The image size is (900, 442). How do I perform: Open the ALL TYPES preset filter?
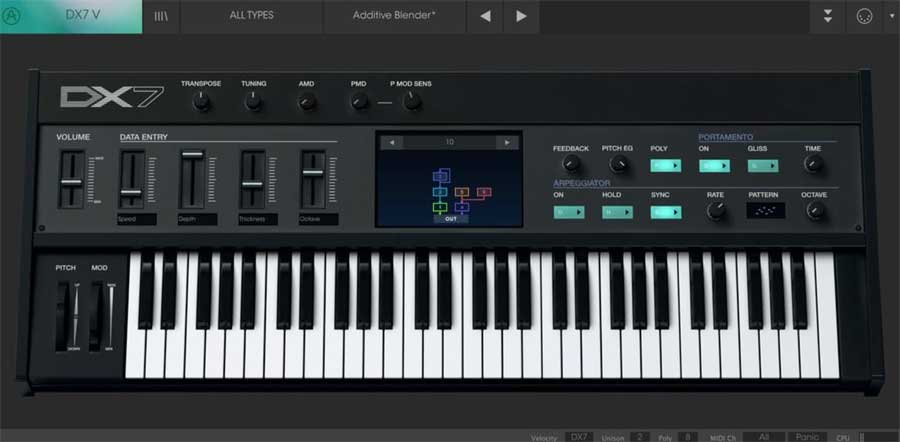251,15
